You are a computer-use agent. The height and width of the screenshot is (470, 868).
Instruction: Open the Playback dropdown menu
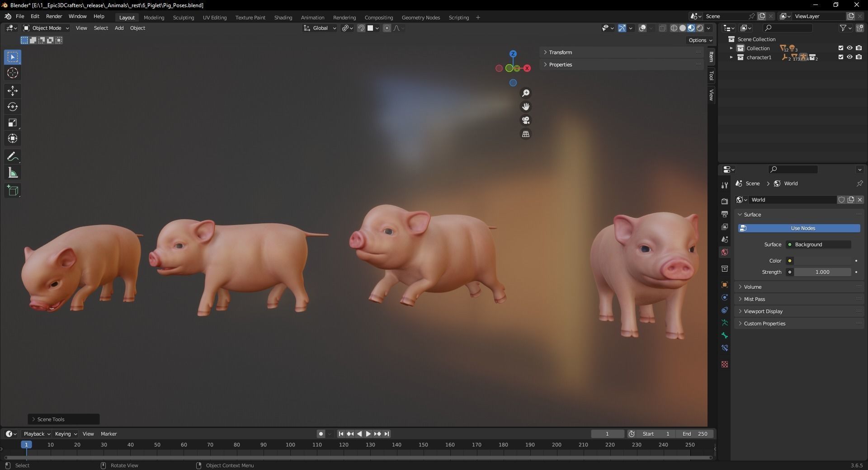[37, 434]
